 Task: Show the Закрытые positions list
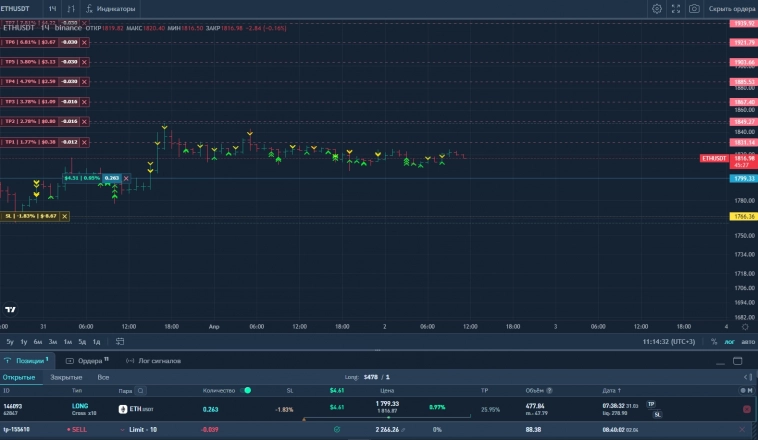tap(66, 377)
